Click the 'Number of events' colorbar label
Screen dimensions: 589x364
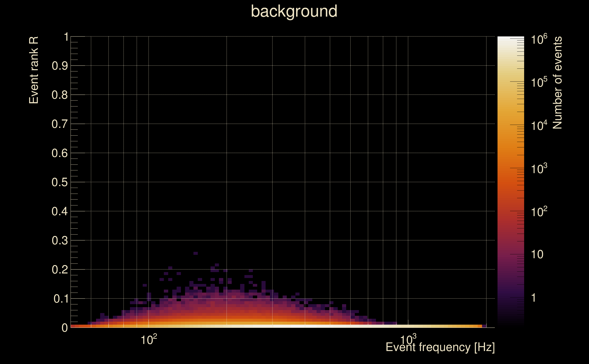click(557, 83)
